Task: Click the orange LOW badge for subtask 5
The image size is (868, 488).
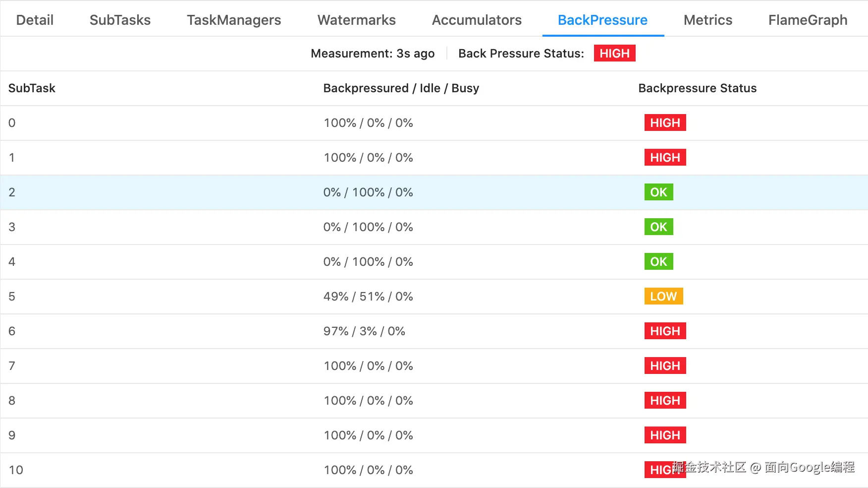Action: click(663, 296)
